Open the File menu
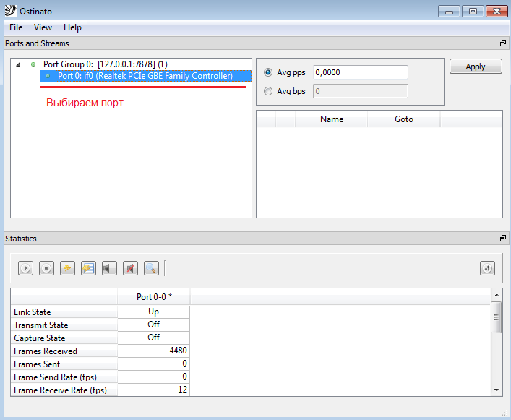The height and width of the screenshot is (420, 511). tap(16, 27)
